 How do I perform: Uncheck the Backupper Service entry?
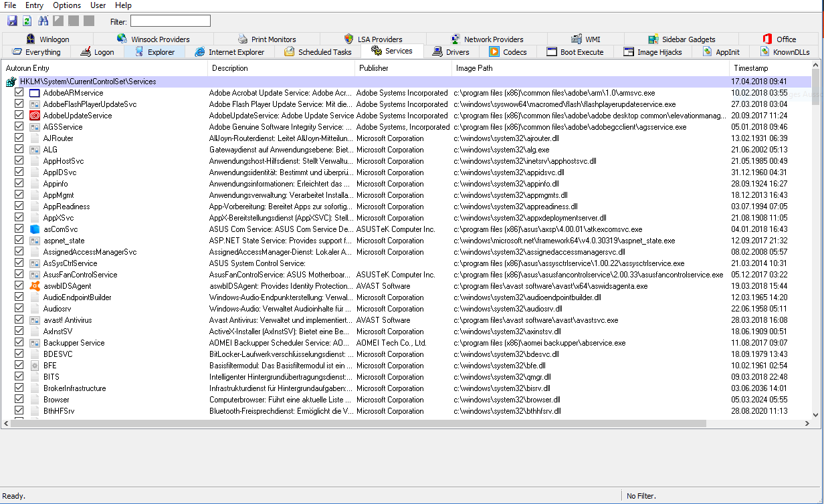19,343
